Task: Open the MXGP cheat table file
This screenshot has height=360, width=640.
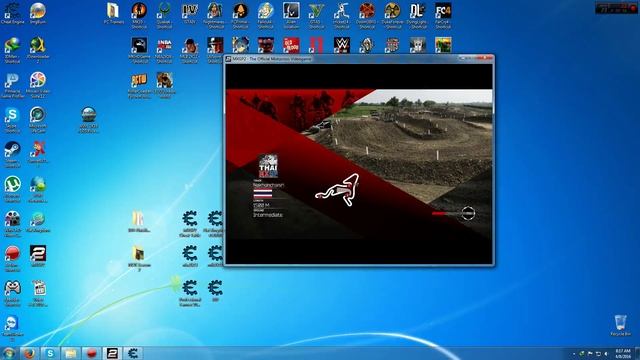Action: 189,224
